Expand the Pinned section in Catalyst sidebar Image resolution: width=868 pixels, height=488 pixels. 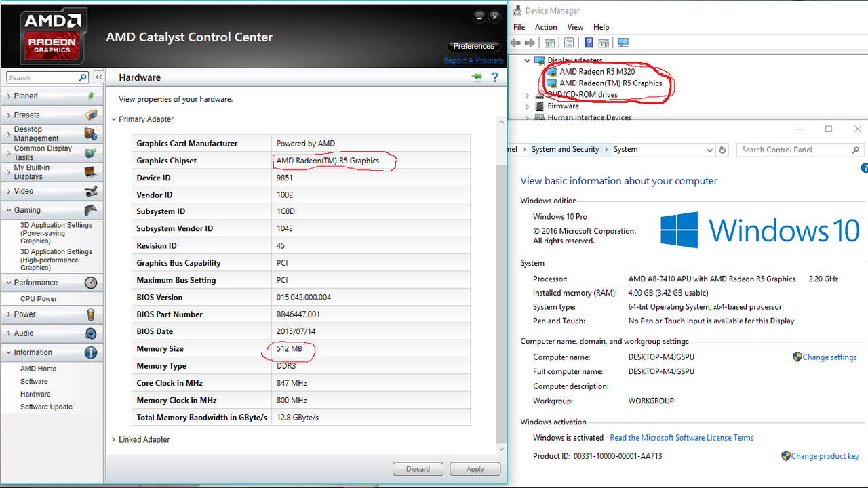(9, 96)
